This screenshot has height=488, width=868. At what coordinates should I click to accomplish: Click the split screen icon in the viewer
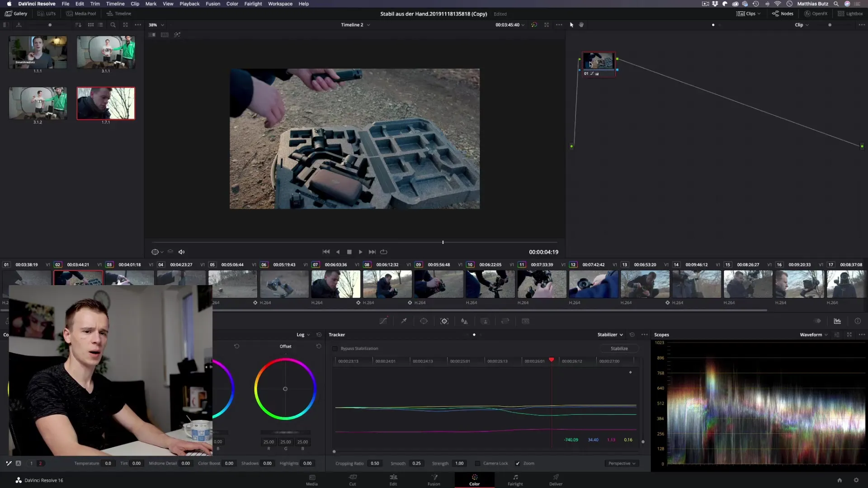[x=165, y=35]
